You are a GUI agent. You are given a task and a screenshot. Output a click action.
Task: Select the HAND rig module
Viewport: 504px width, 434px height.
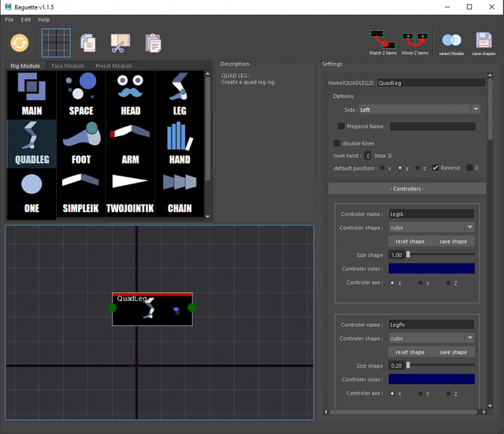coord(180,143)
